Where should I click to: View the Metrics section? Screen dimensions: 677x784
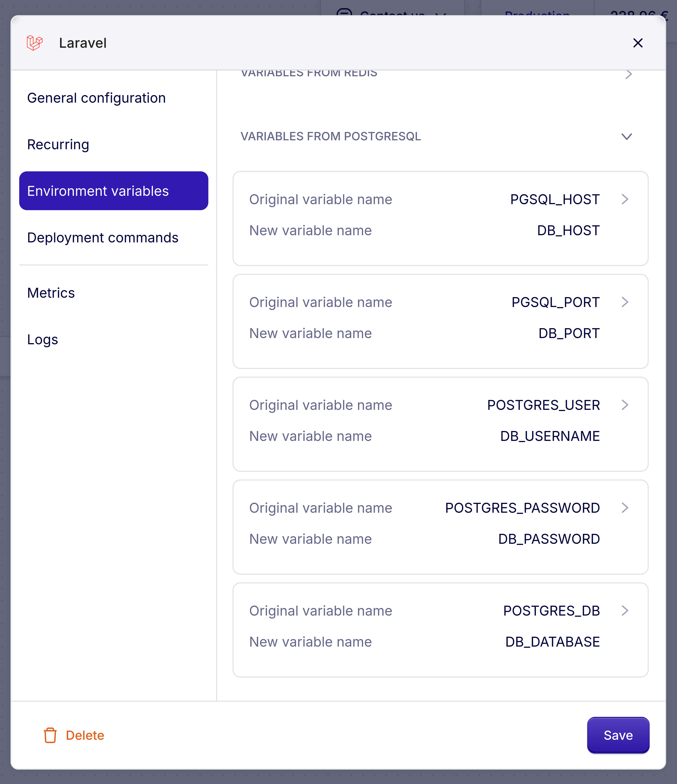point(51,293)
